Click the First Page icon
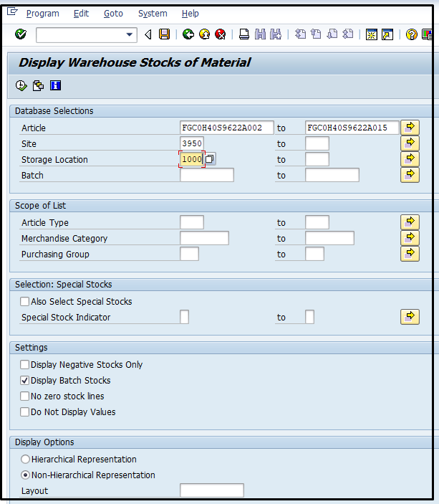The width and height of the screenshot is (439, 504). point(300,34)
